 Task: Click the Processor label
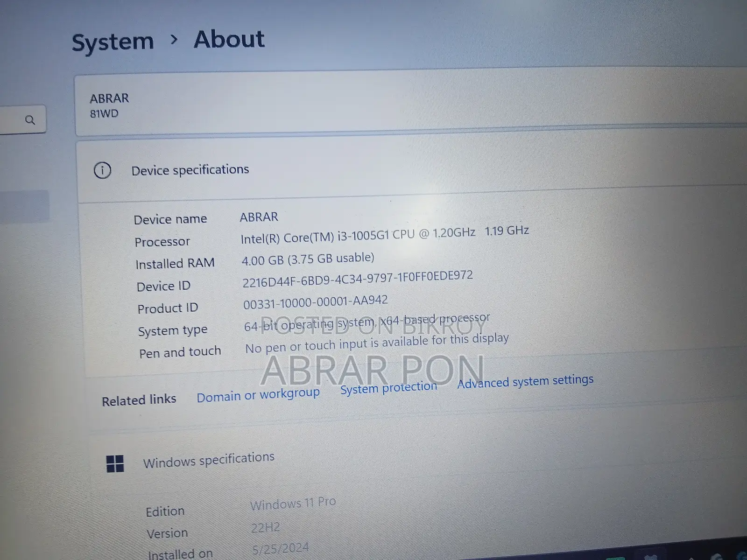click(x=162, y=242)
